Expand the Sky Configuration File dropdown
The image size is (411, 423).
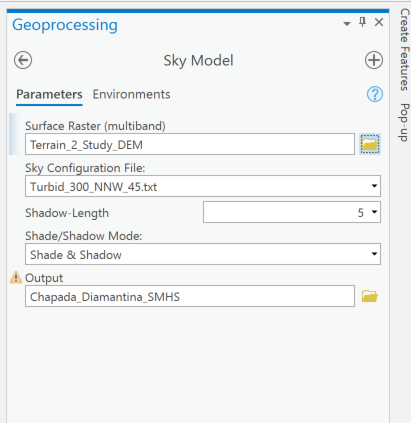pos(374,186)
